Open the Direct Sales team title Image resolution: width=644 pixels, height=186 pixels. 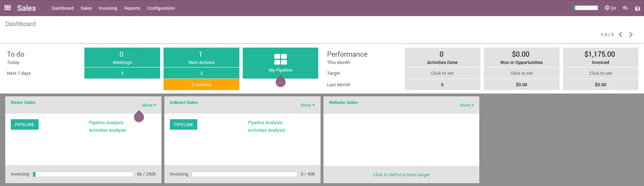pos(23,102)
